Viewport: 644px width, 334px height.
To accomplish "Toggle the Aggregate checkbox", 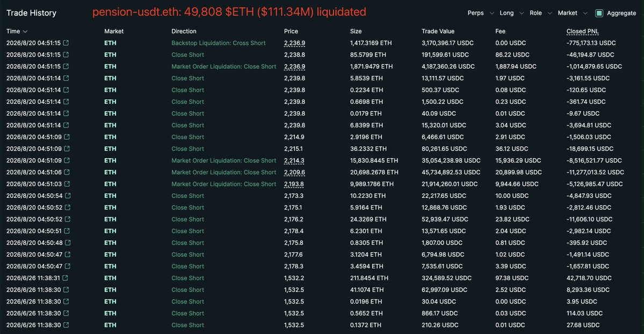I will click(599, 13).
